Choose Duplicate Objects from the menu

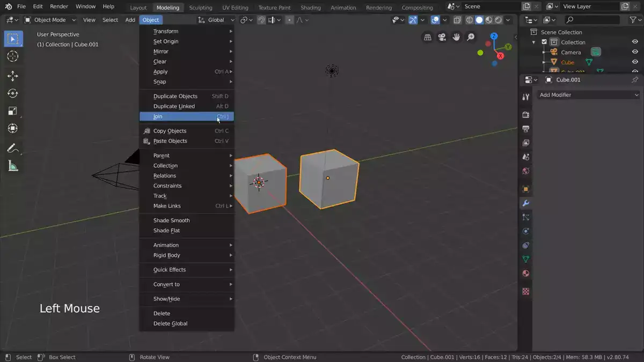pos(186,96)
